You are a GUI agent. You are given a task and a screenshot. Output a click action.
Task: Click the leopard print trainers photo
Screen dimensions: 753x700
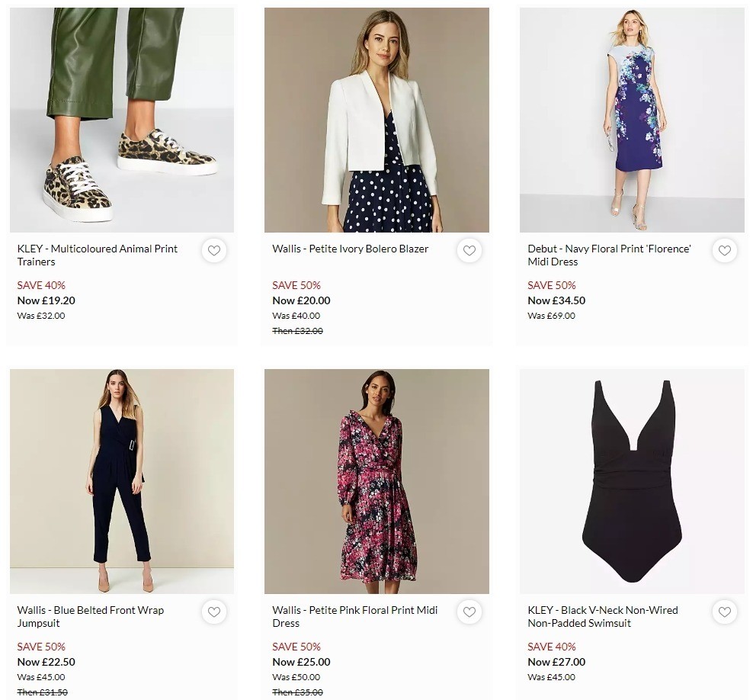[x=122, y=119]
